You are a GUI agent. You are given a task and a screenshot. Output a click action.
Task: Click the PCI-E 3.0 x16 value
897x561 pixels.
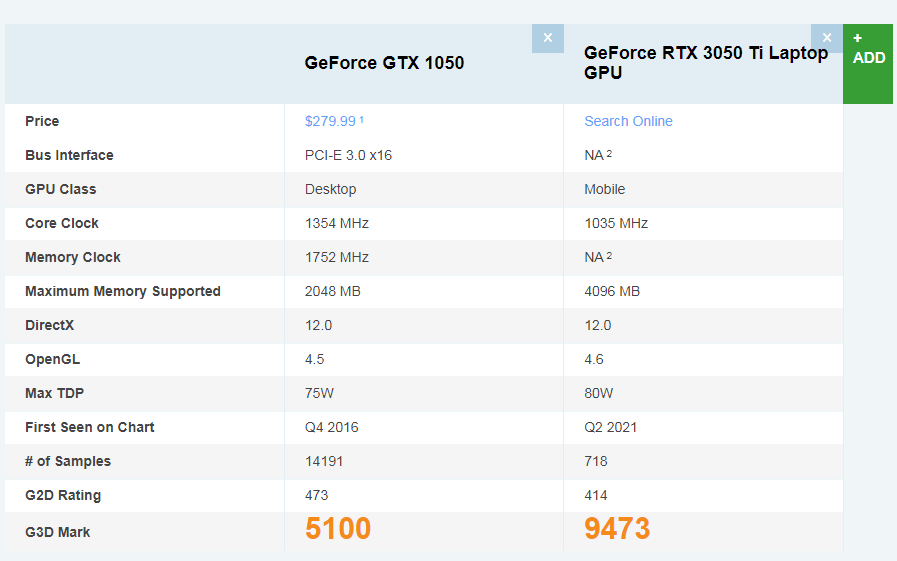coord(348,156)
